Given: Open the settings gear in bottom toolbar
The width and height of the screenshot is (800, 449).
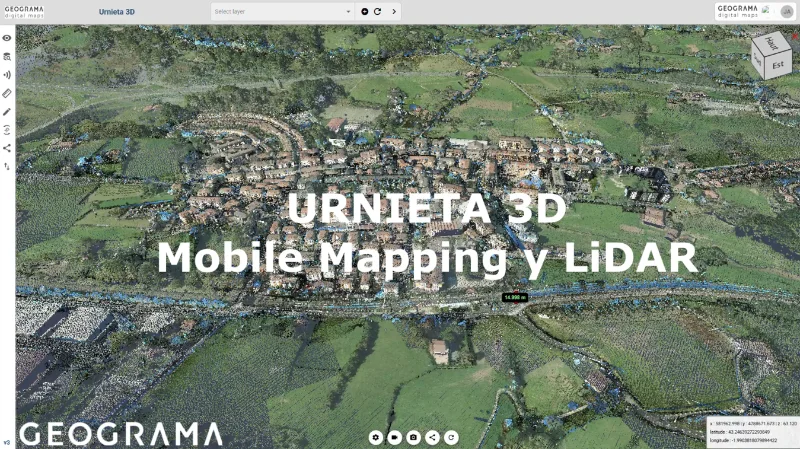Looking at the screenshot, I should 376,437.
